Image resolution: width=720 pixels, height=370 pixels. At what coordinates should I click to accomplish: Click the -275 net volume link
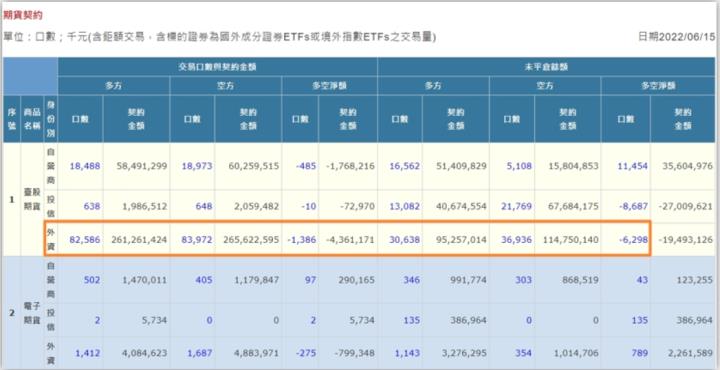click(306, 353)
